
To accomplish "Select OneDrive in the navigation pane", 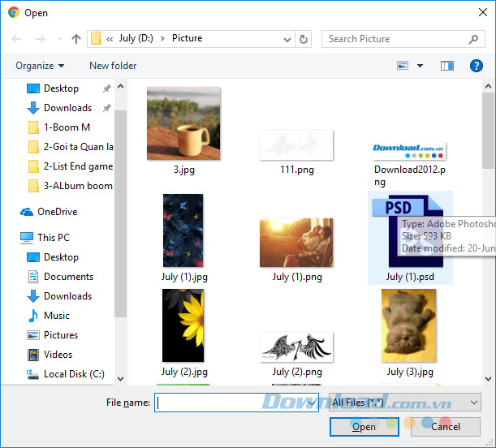I will pyautogui.click(x=57, y=212).
